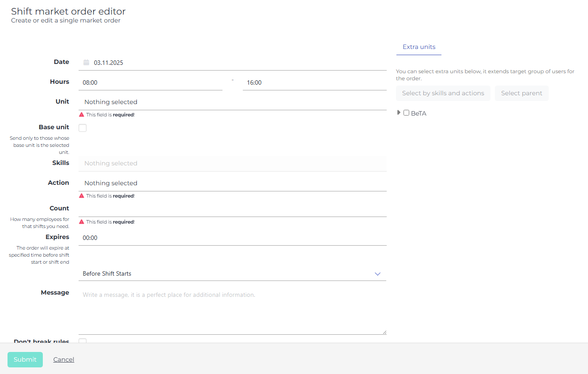Tick the BeTA unit checkbox
This screenshot has width=588, height=374.
click(406, 113)
